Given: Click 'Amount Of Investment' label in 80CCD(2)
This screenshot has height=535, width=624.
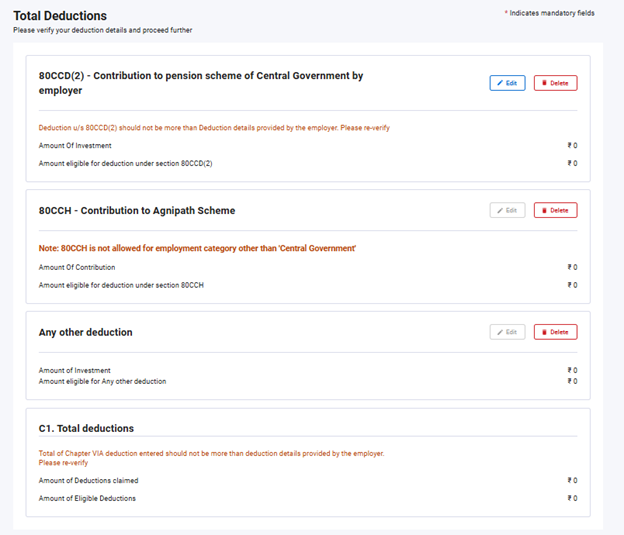Looking at the screenshot, I should (75, 146).
